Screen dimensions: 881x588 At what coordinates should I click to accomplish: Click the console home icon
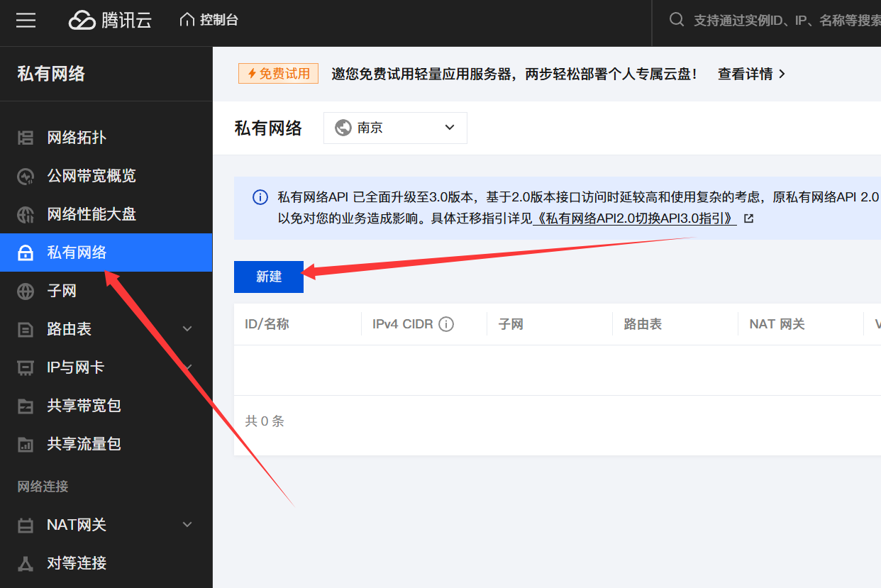[187, 20]
